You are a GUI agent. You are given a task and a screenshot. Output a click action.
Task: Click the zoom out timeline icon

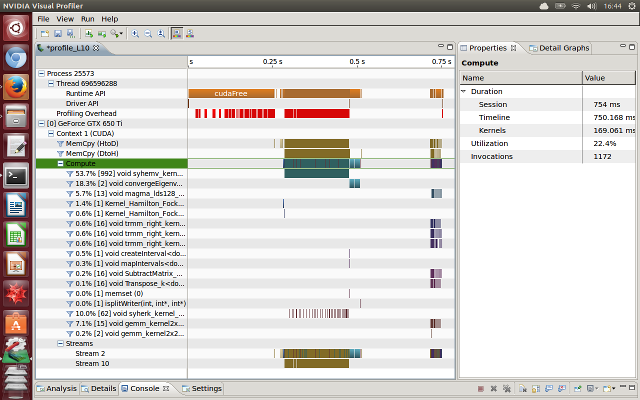148,34
